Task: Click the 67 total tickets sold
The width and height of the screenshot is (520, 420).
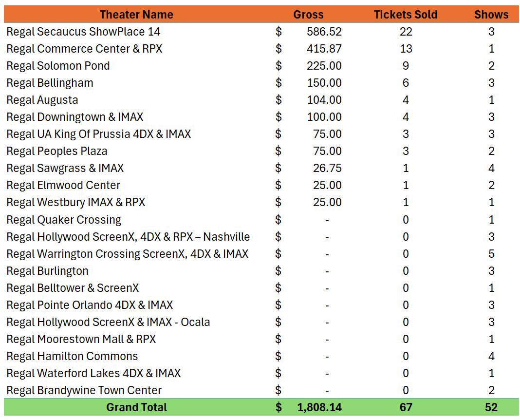Action: pyautogui.click(x=406, y=407)
